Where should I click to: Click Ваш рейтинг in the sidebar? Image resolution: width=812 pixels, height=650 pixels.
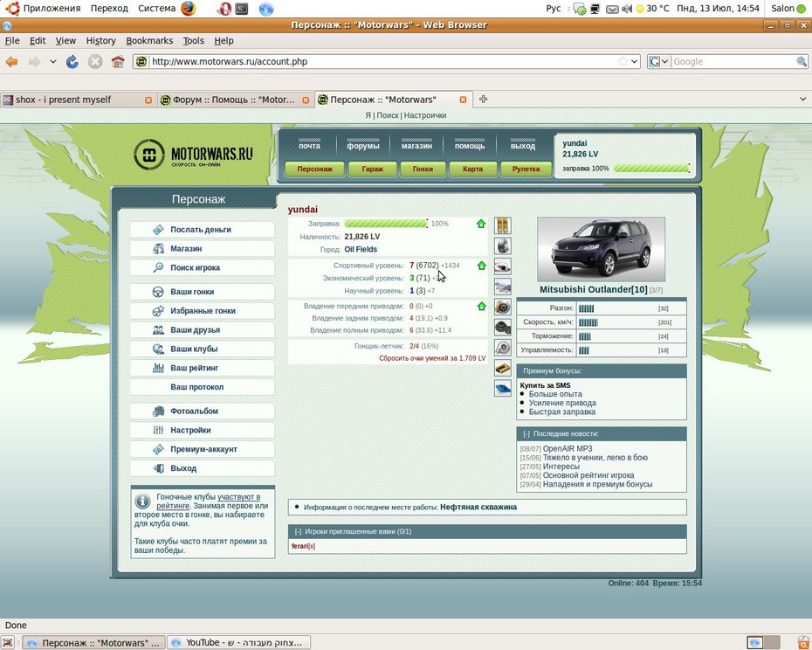203,368
